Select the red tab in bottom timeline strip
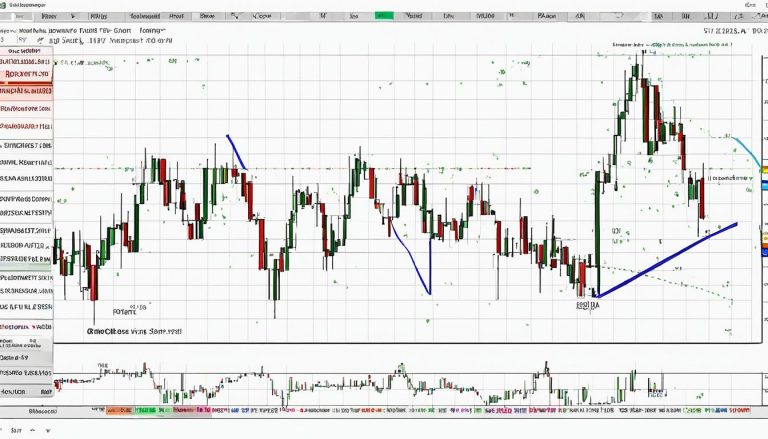The image size is (768, 439). point(118,410)
